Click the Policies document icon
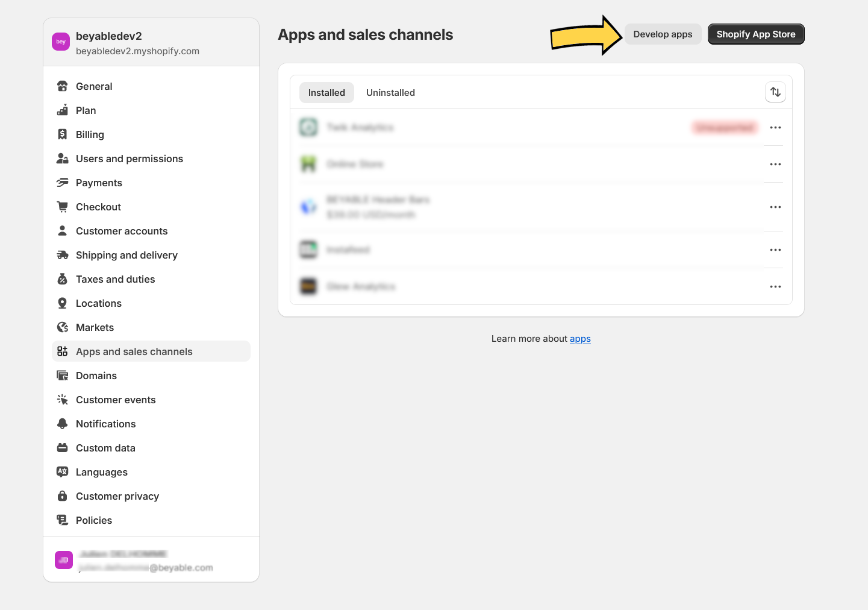This screenshot has height=610, width=868. [62, 520]
